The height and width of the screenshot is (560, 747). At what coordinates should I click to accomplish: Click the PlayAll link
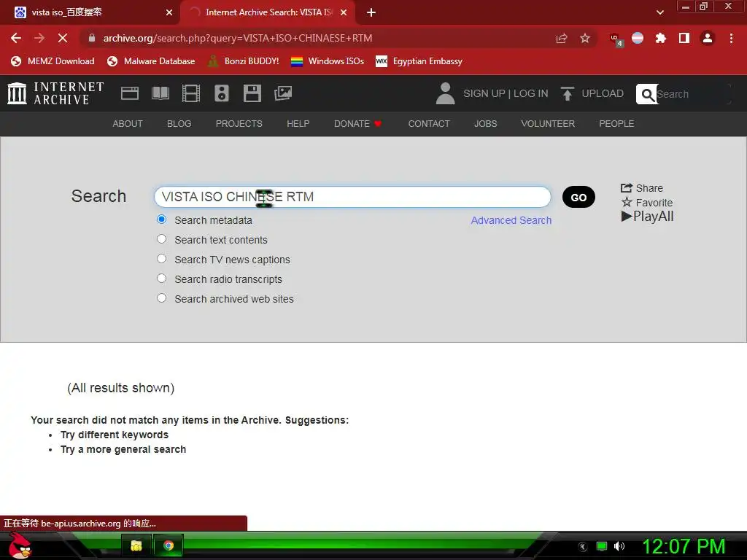[648, 217]
